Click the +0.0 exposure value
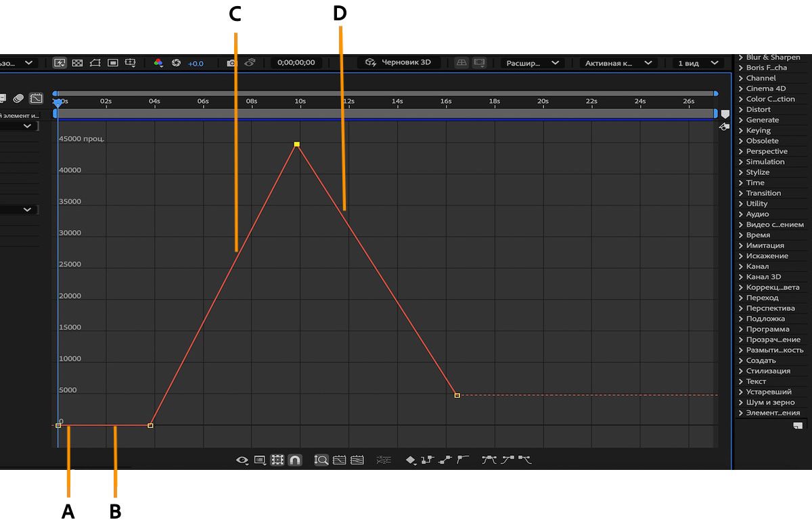The height and width of the screenshot is (524, 812). 196,64
